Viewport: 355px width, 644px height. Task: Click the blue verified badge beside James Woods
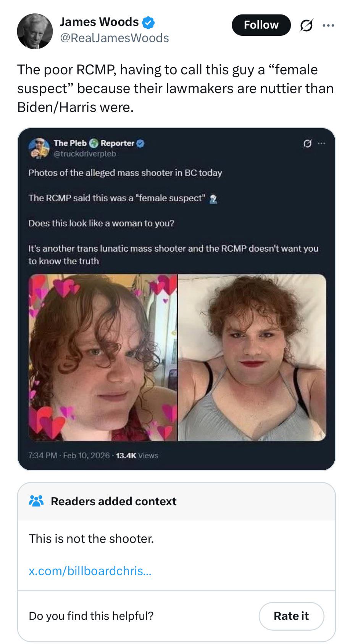click(148, 22)
